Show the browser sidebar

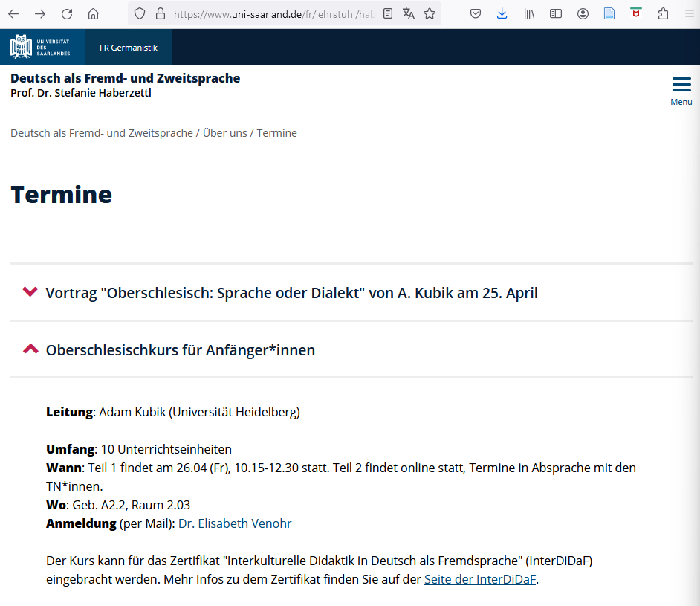coord(556,14)
